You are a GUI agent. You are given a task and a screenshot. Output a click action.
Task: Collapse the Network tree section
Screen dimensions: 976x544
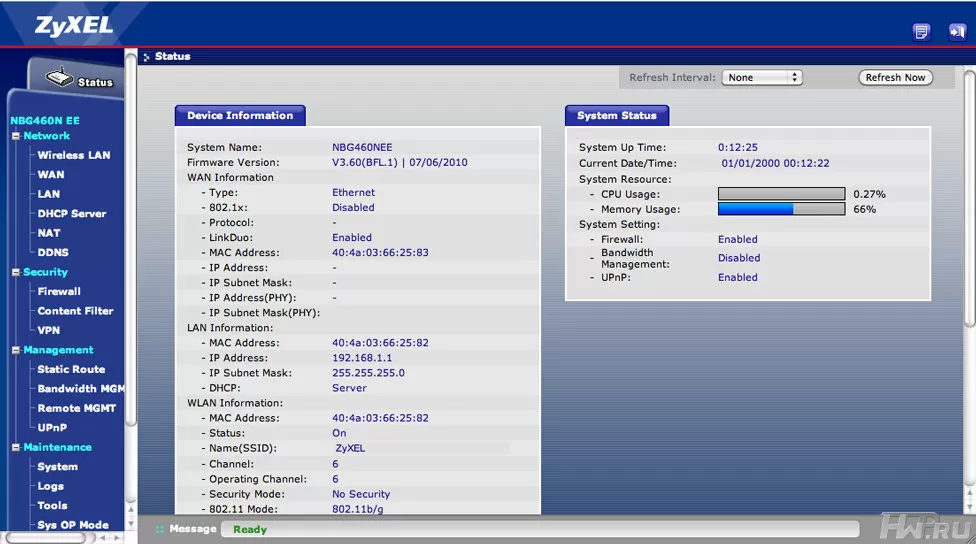coord(16,136)
